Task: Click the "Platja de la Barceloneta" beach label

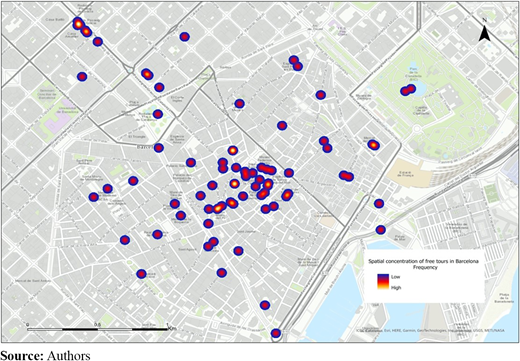Action: (x=504, y=298)
